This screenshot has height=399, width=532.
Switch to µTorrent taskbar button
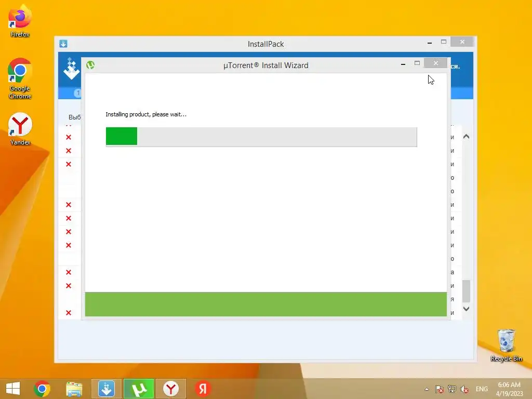[138, 389]
